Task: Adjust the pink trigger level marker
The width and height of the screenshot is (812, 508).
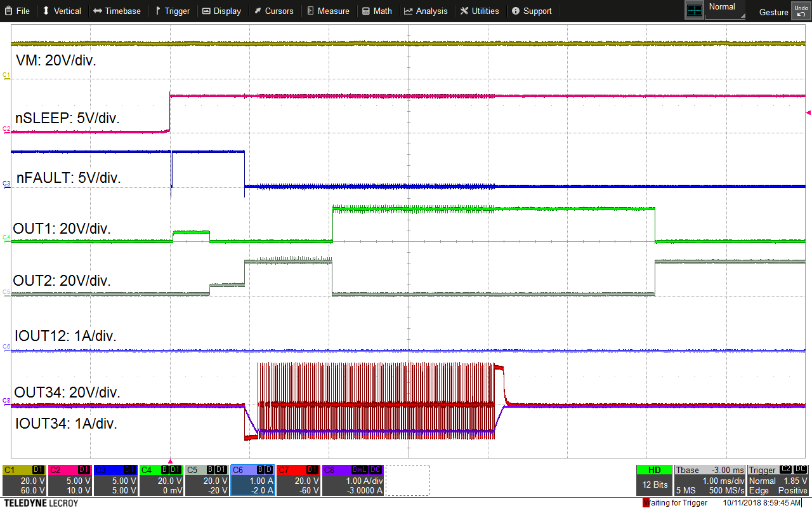Action: (x=808, y=112)
